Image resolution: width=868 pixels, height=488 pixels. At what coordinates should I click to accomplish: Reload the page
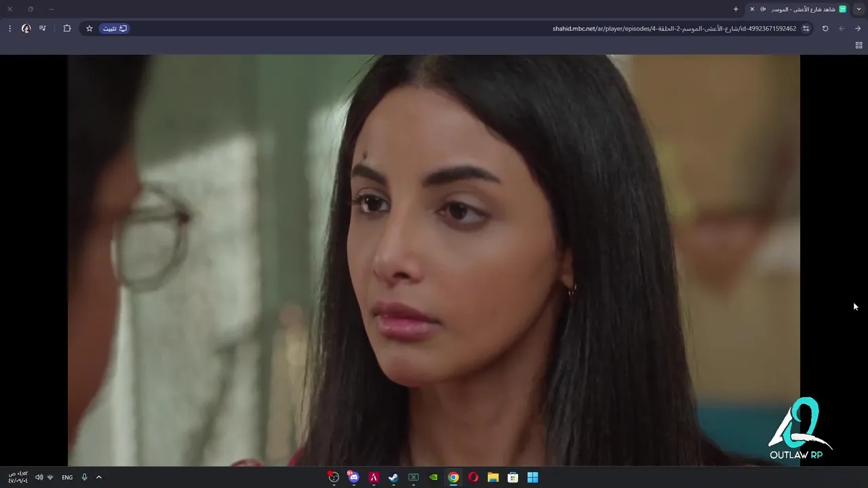[825, 28]
